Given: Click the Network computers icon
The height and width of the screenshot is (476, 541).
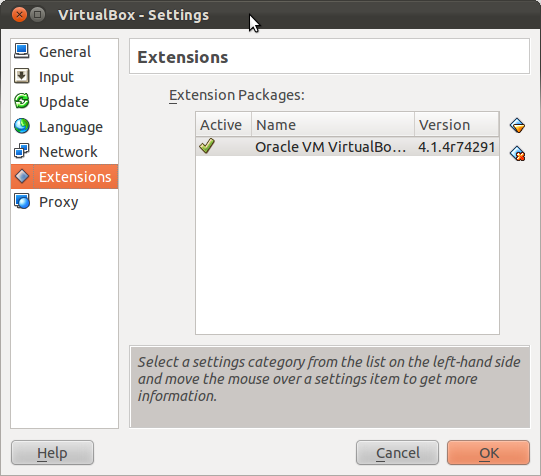Looking at the screenshot, I should point(22,151).
